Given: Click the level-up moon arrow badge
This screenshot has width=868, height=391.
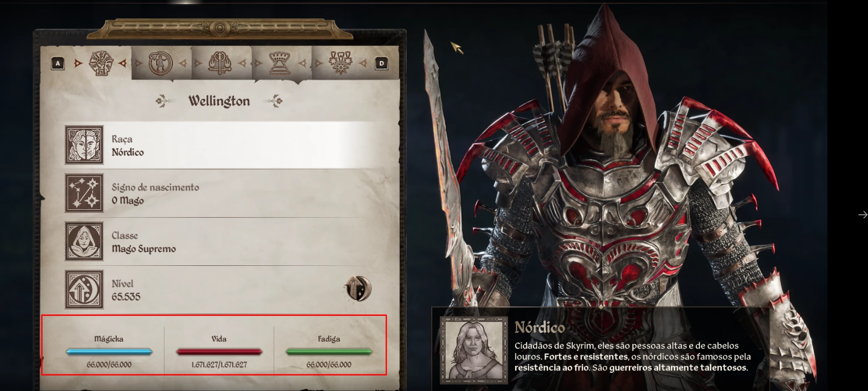Looking at the screenshot, I should 358,288.
